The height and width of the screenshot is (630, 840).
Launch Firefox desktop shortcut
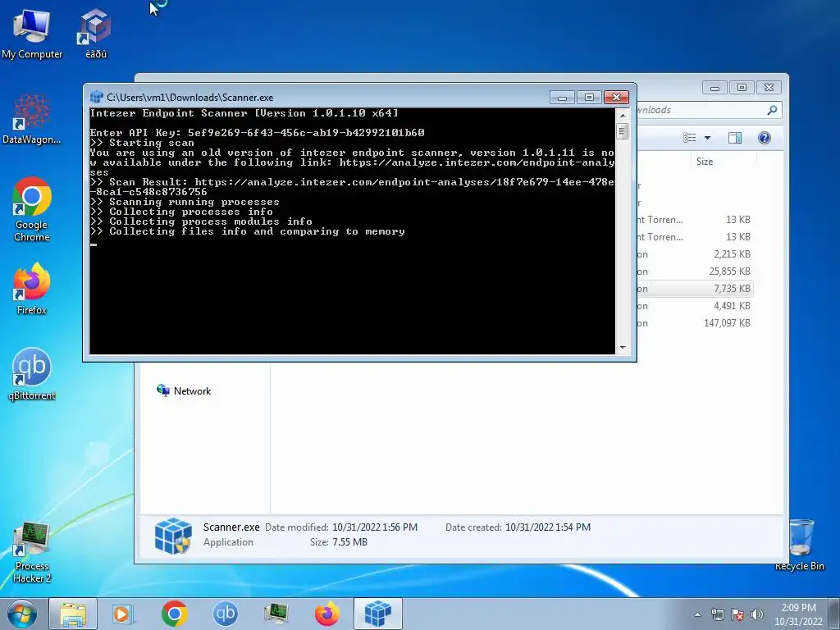(x=32, y=288)
